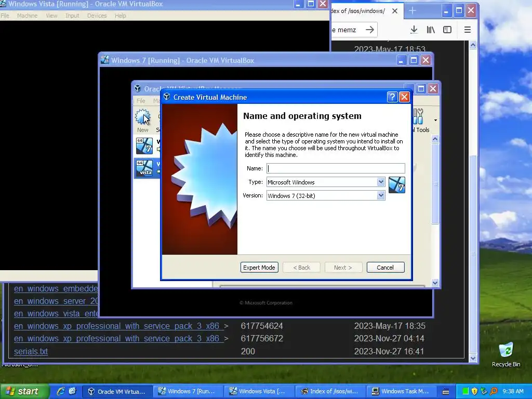
Task: Open the File menu in VirtualBox Manager
Action: tap(141, 101)
